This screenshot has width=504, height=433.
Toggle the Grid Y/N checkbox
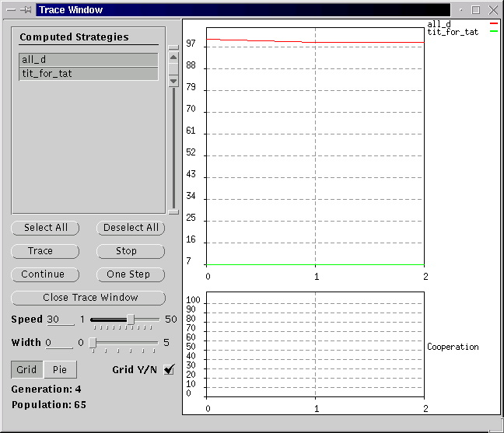[x=169, y=369]
